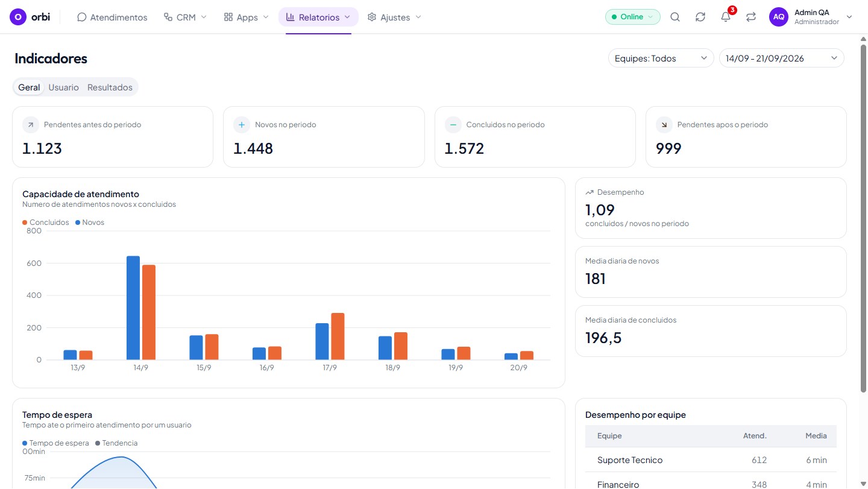Open the Equipes: Todos dropdown
The height and width of the screenshot is (489, 868).
661,58
